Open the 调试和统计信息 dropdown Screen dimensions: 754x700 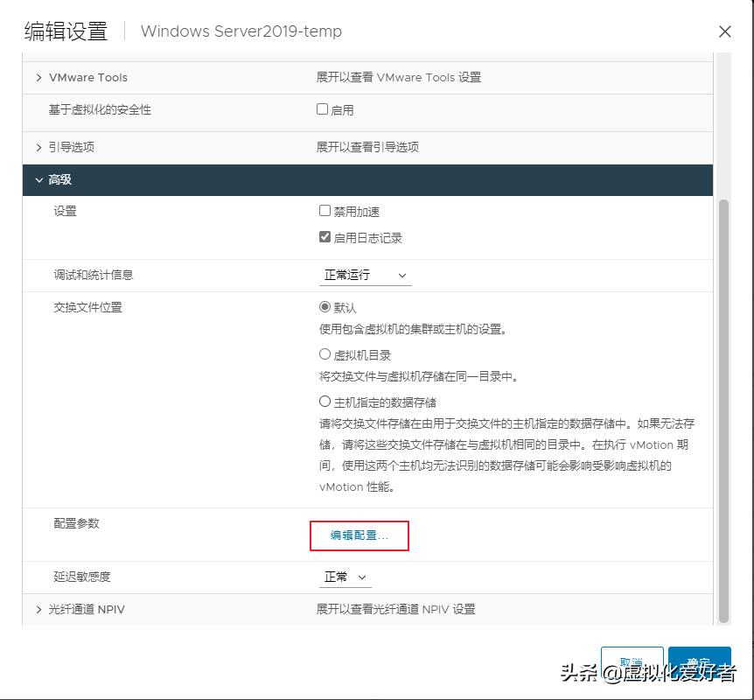[365, 274]
